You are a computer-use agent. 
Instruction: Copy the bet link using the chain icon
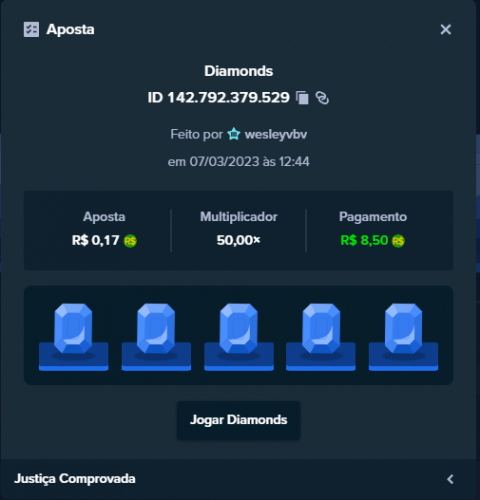[322, 98]
